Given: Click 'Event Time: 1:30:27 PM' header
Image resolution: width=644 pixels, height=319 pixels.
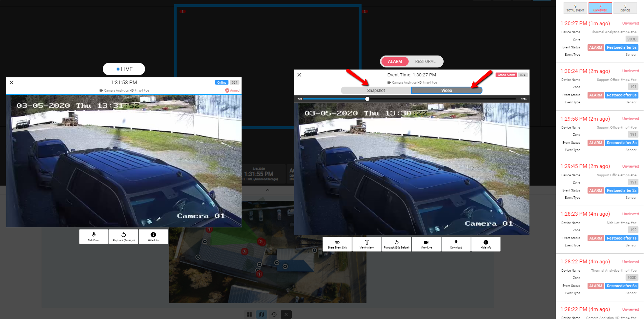Looking at the screenshot, I should (411, 75).
